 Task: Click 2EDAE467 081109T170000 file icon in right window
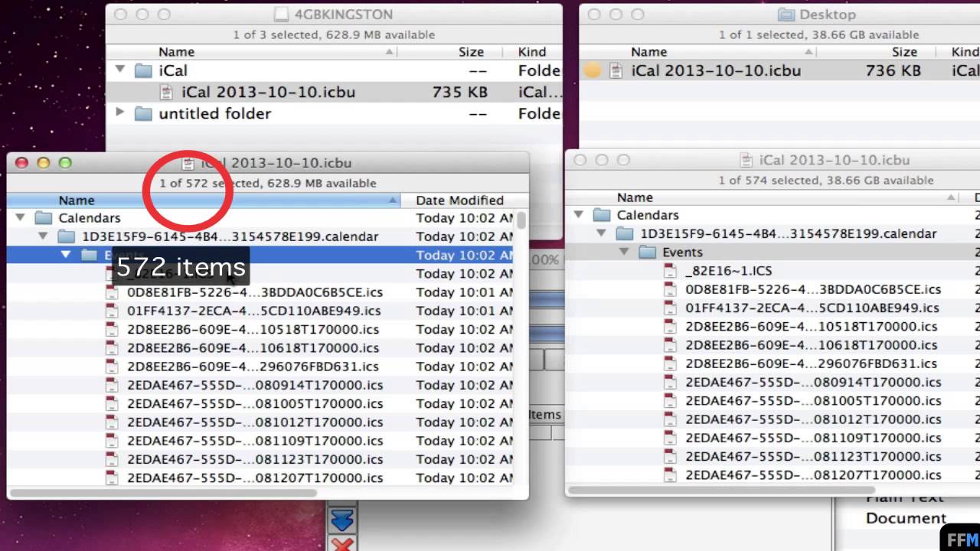671,438
